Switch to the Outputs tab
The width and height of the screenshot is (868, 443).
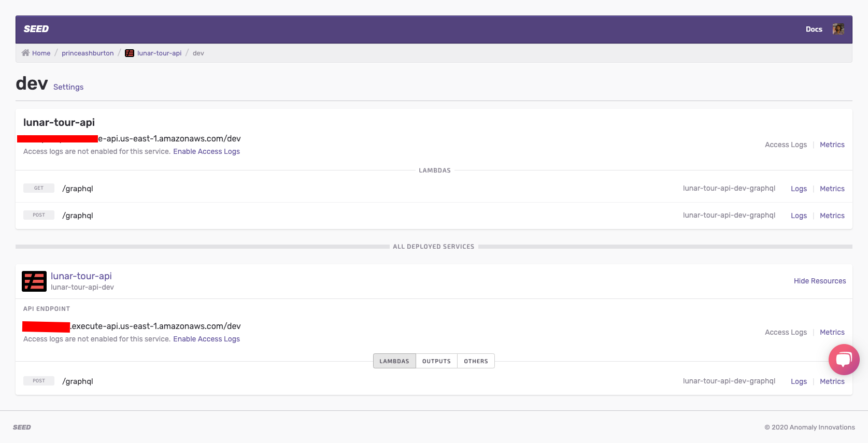(436, 361)
